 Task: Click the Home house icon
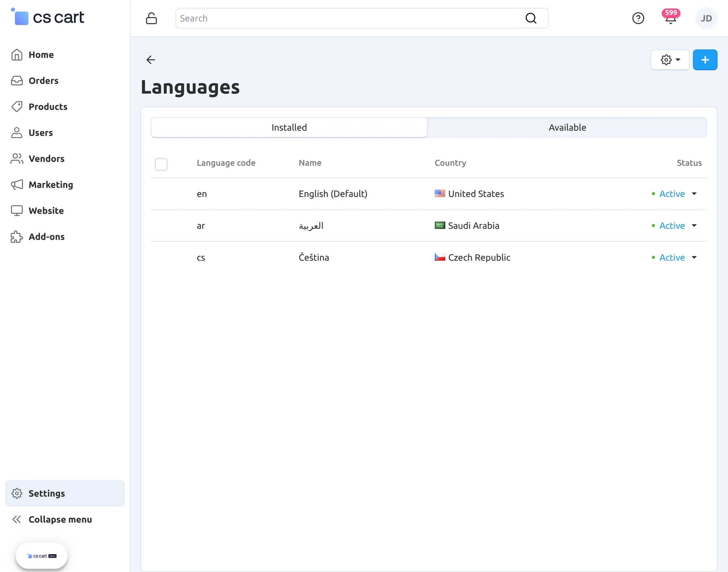pyautogui.click(x=17, y=55)
